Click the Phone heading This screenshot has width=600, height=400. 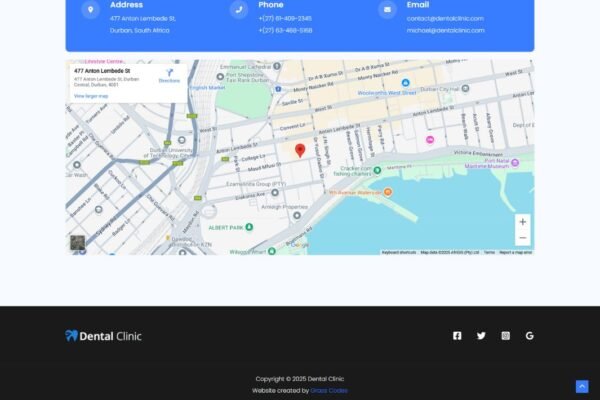click(x=271, y=5)
